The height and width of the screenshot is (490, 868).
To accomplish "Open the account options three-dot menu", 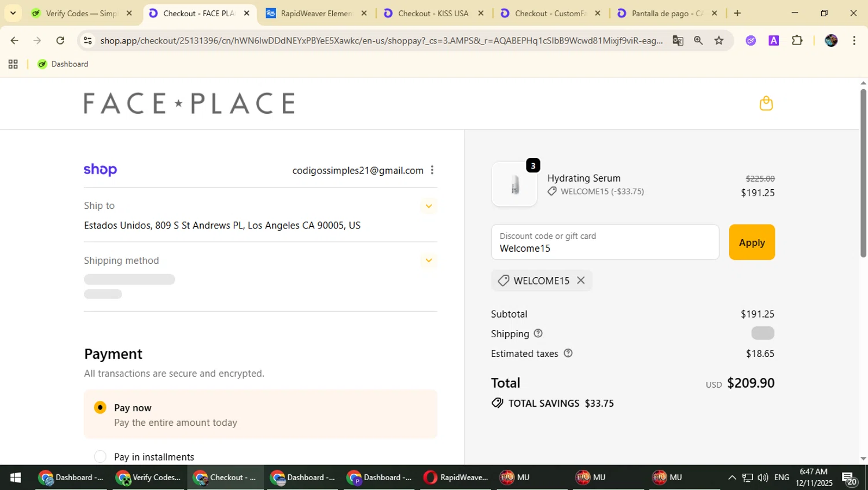I will pos(432,170).
